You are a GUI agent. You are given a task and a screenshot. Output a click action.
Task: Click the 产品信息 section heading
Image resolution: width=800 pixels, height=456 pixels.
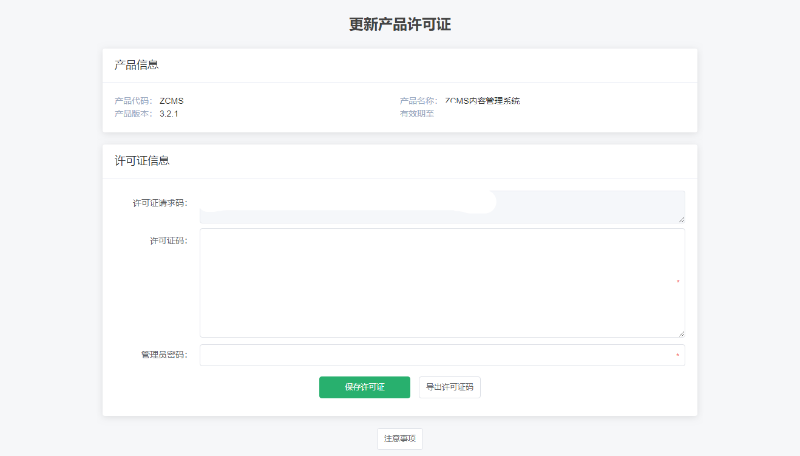click(x=136, y=65)
